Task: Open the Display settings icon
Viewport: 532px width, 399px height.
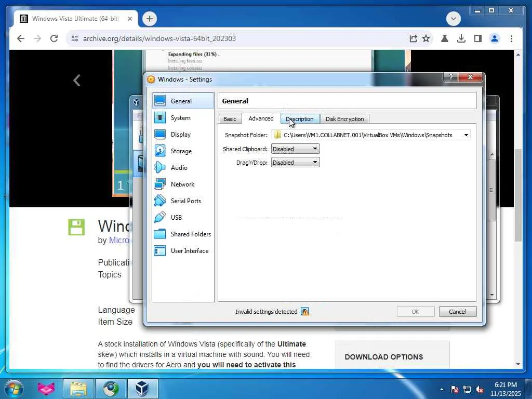Action: [160, 134]
